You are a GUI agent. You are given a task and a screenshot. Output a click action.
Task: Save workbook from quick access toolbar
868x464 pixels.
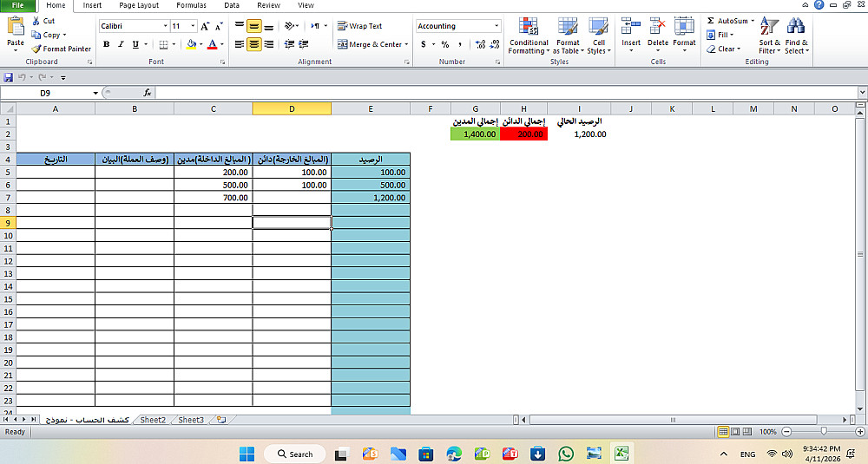(8, 77)
